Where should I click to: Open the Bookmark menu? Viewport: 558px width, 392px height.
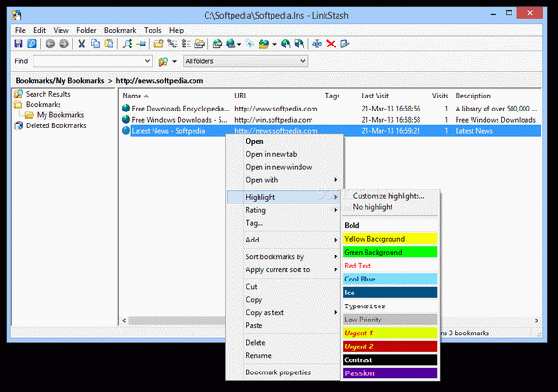(x=120, y=30)
